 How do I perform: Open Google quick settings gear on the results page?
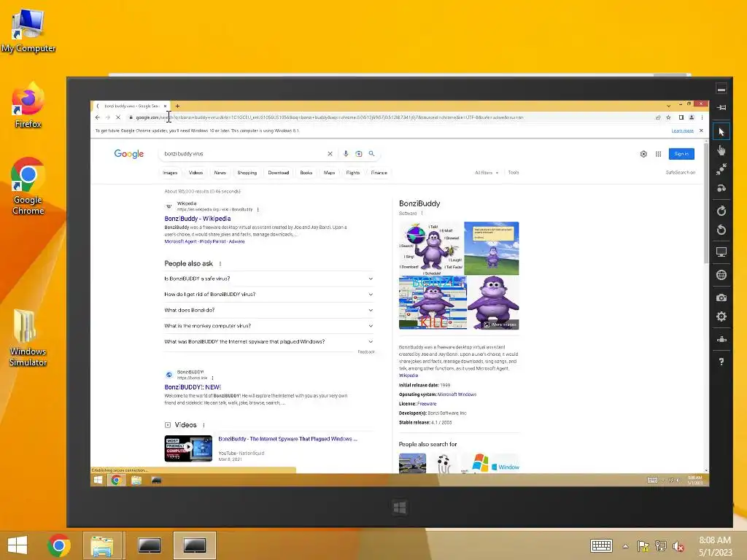[643, 154]
